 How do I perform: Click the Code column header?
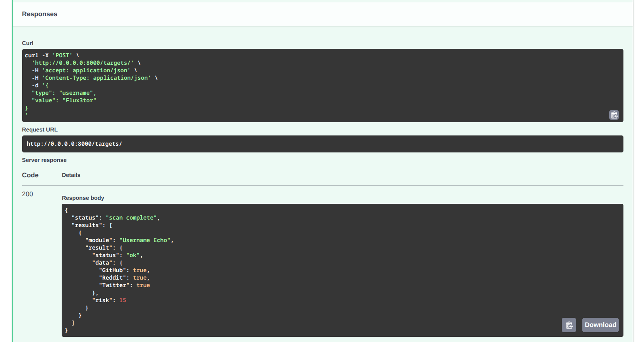(30, 175)
